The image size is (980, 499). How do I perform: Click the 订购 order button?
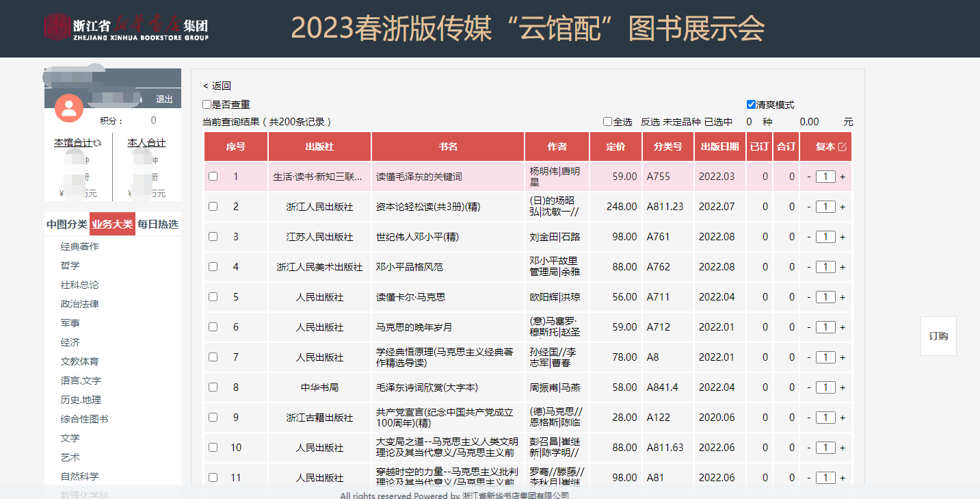[x=938, y=336]
